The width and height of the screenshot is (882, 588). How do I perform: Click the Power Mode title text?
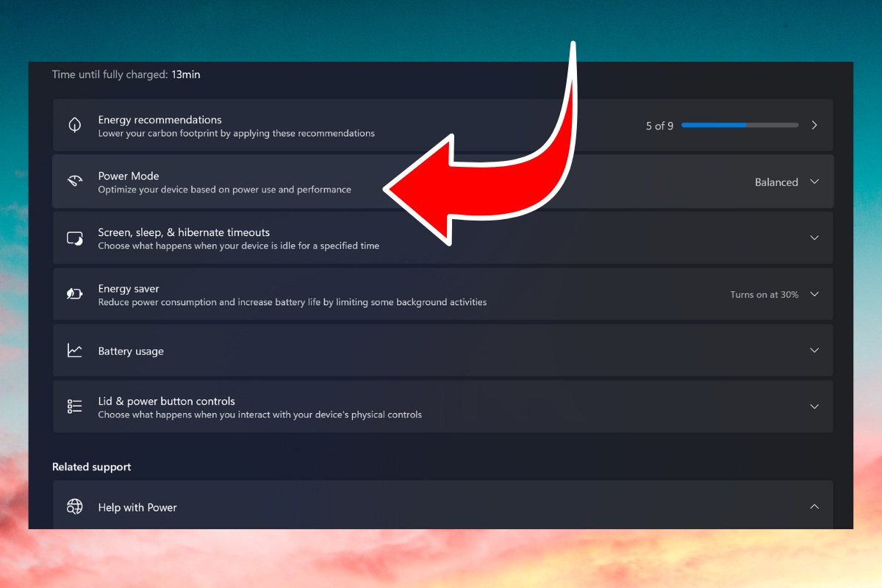(x=129, y=176)
